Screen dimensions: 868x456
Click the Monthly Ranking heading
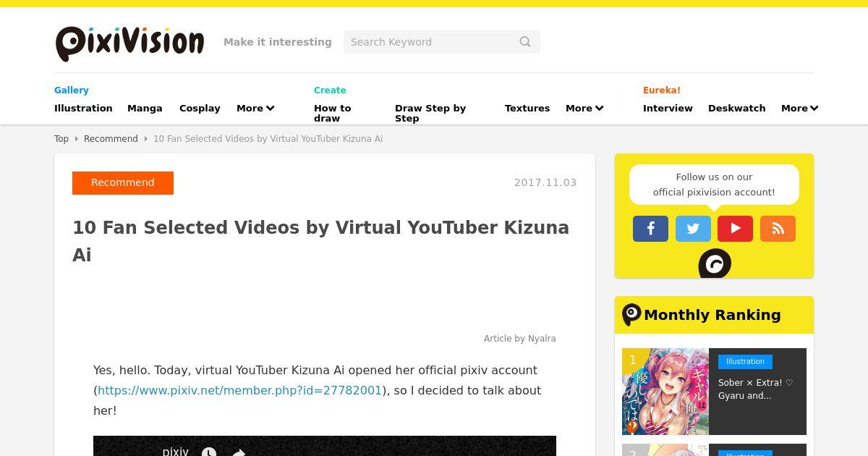[x=712, y=315]
